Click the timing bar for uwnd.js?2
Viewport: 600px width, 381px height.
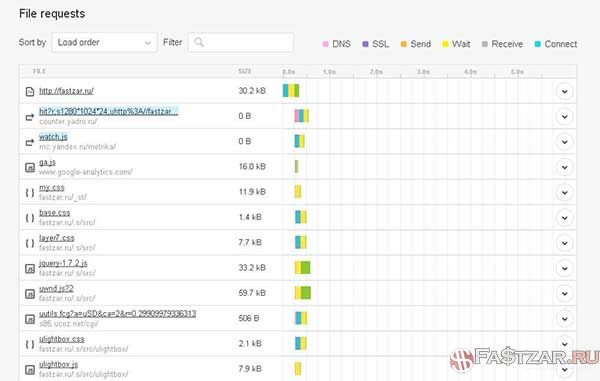pyautogui.click(x=303, y=293)
